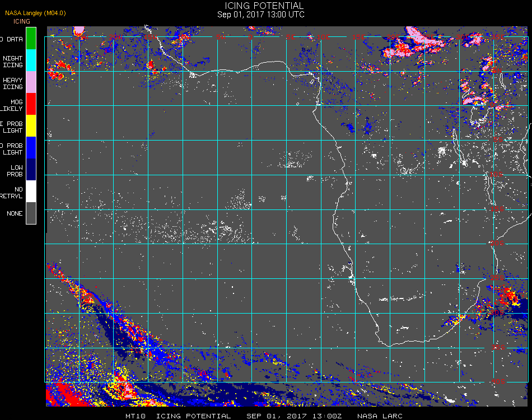
Task: Click the 'ICING POTENTIAL' title at top
Action: [x=264, y=6]
